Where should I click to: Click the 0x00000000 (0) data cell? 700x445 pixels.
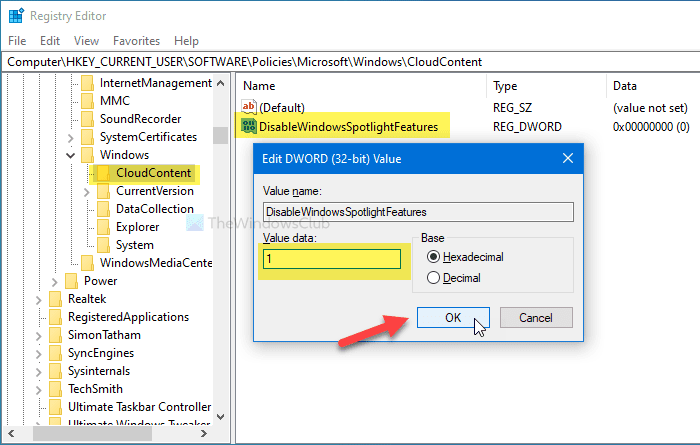[x=651, y=127]
